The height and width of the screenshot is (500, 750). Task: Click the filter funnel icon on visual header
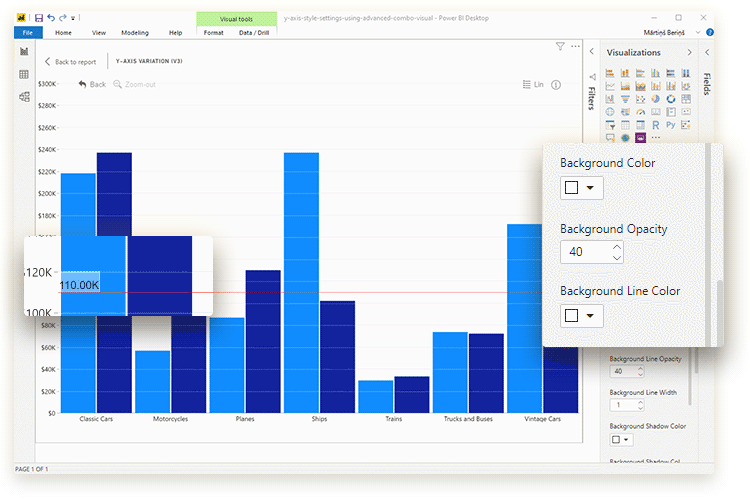[x=560, y=46]
